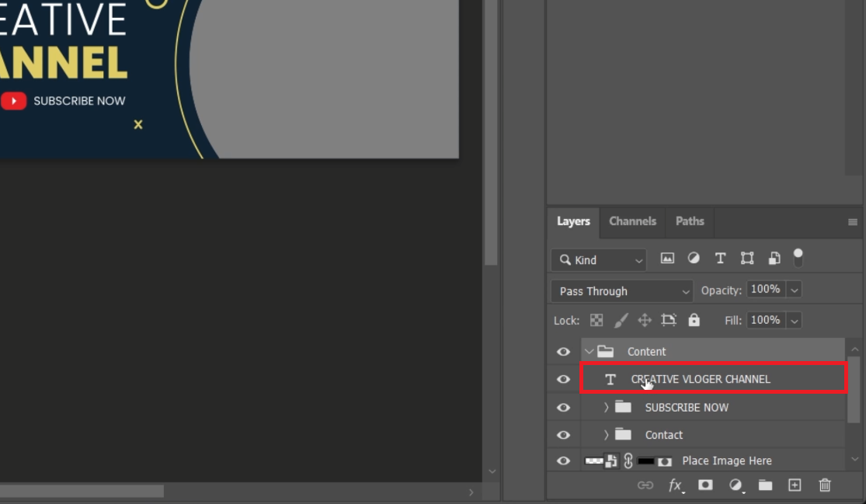Viewport: 866px width, 504px height.
Task: Add layer mask icon
Action: (x=705, y=485)
